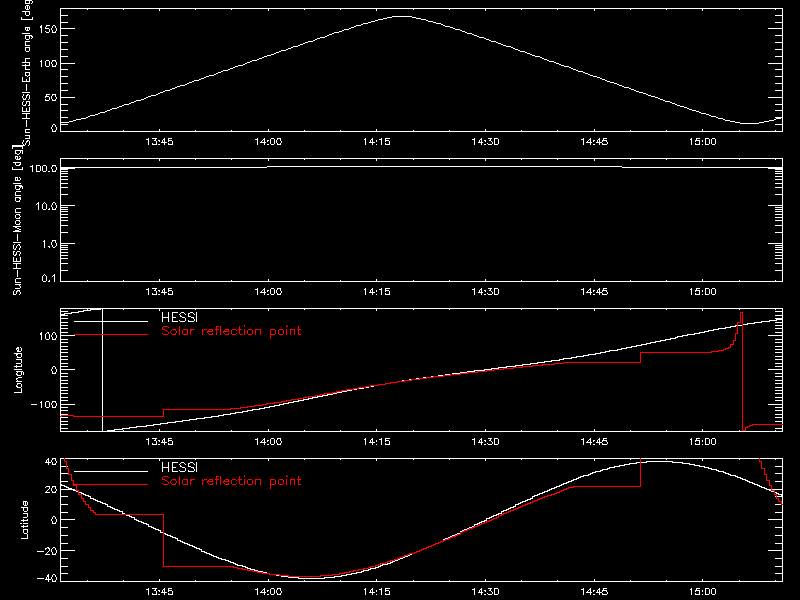Click white HESSI legend line in Latitude plot
This screenshot has height=600, width=800.
[111, 471]
